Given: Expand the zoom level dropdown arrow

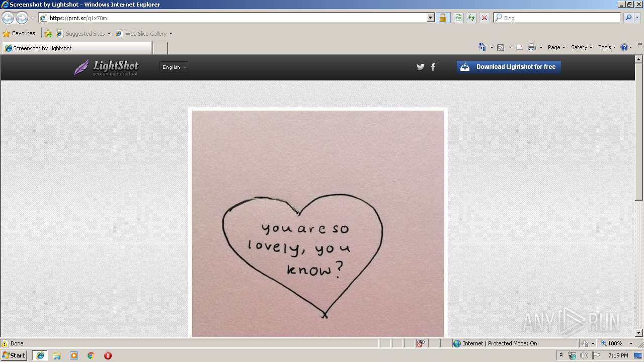Looking at the screenshot, I should point(631,343).
